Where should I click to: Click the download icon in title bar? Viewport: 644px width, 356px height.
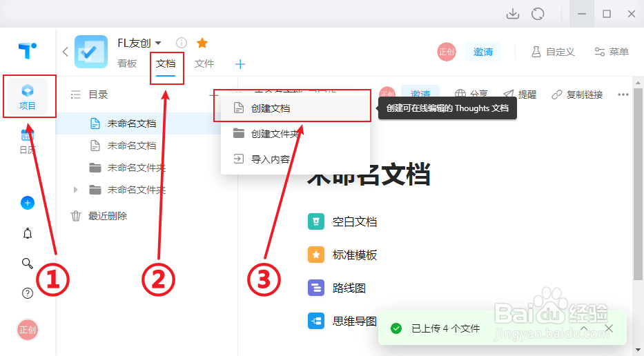tap(513, 14)
